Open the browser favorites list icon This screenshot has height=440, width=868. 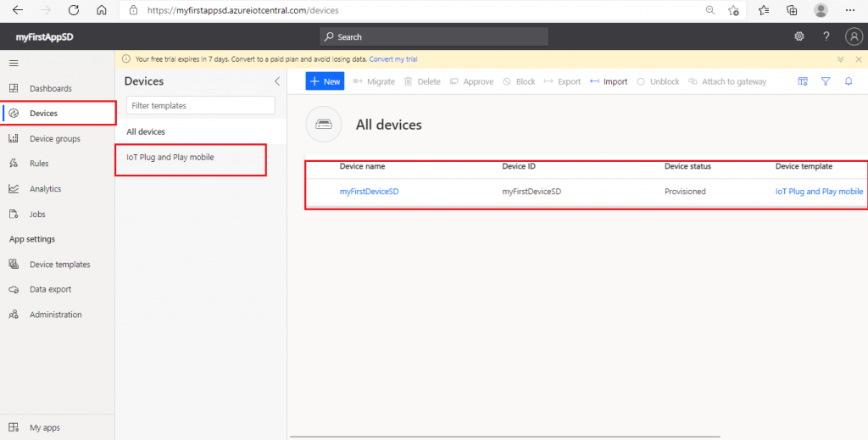pos(764,10)
